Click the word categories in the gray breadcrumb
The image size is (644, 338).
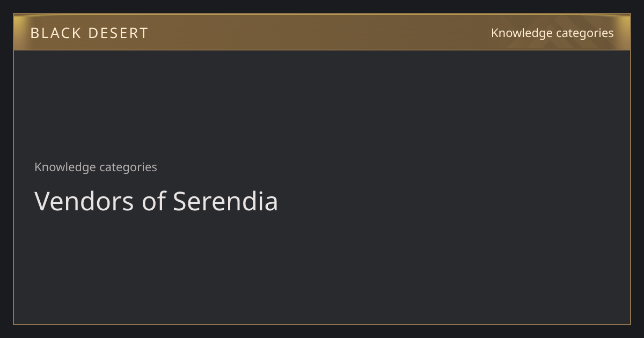[x=128, y=167]
